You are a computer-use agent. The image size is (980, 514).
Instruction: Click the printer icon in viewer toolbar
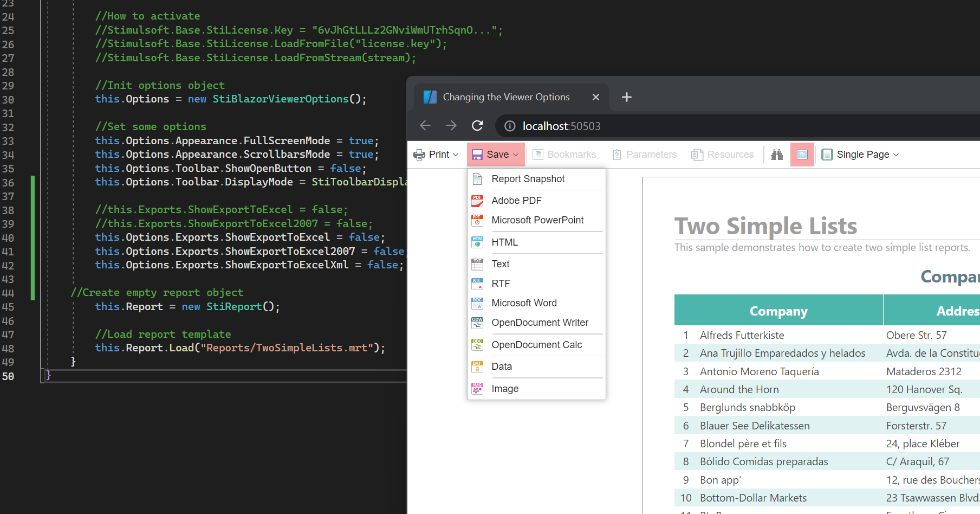(419, 155)
